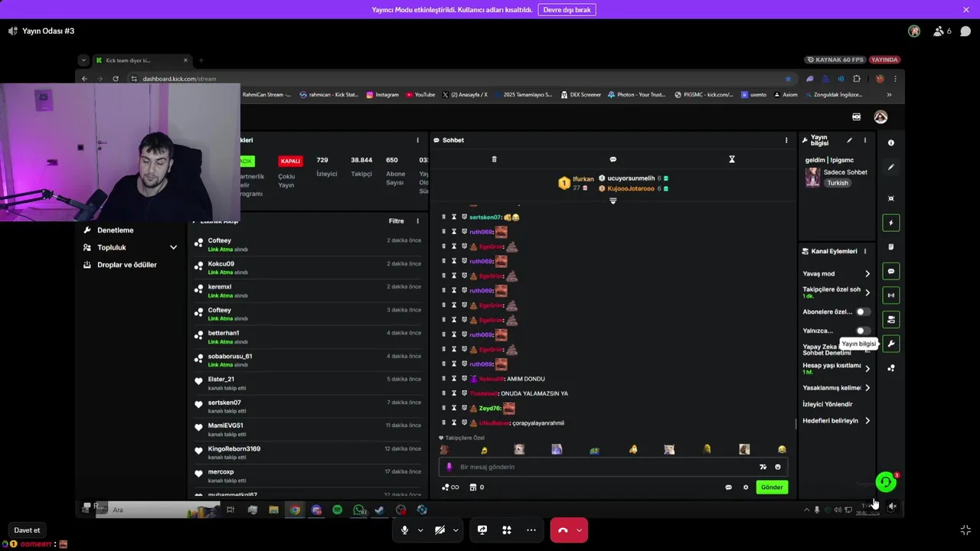This screenshot has width=980, height=551.
Task: Expand Takipçilere özel sohbet arrow
Action: pos(867,292)
